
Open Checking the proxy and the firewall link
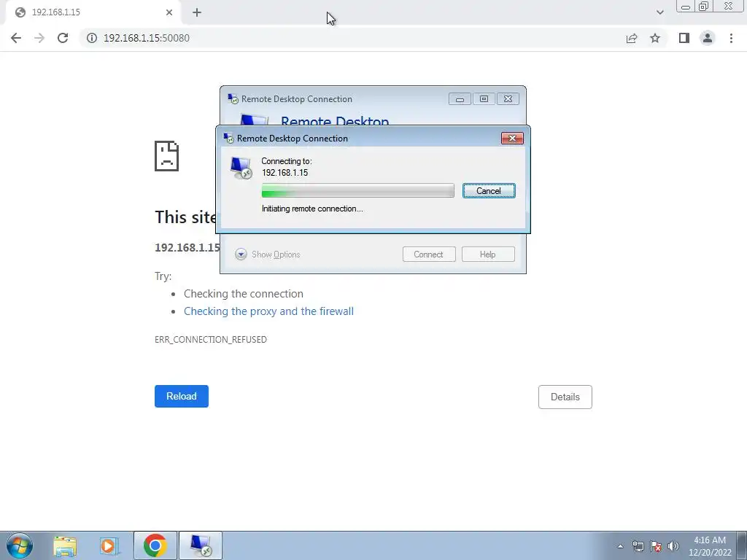click(x=268, y=311)
